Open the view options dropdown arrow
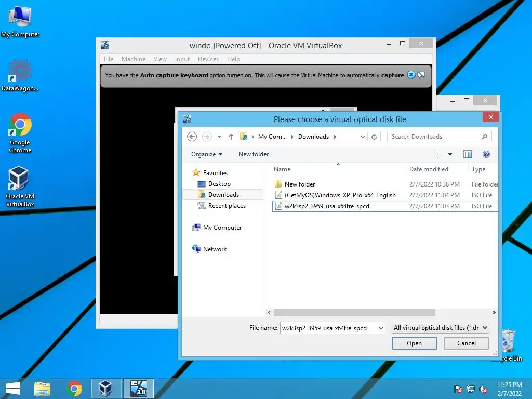 (x=450, y=154)
